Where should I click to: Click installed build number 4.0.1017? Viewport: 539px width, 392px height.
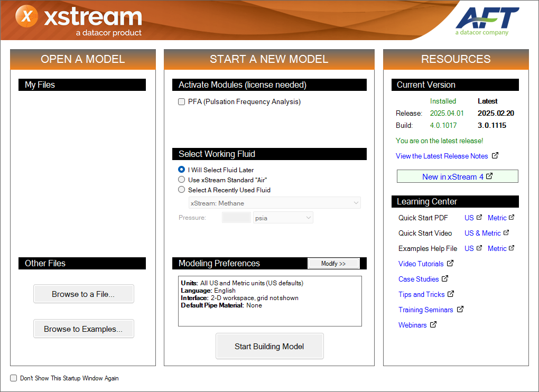click(443, 125)
